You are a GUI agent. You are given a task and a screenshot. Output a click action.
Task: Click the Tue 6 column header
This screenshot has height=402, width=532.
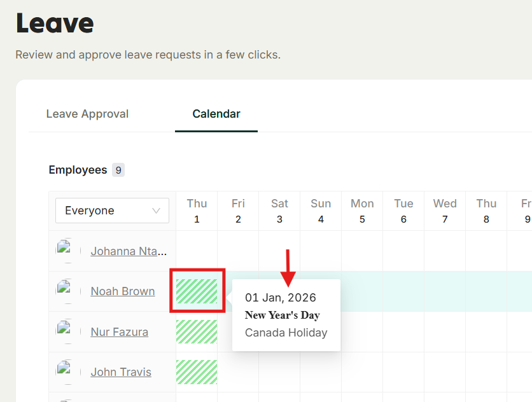[403, 211]
